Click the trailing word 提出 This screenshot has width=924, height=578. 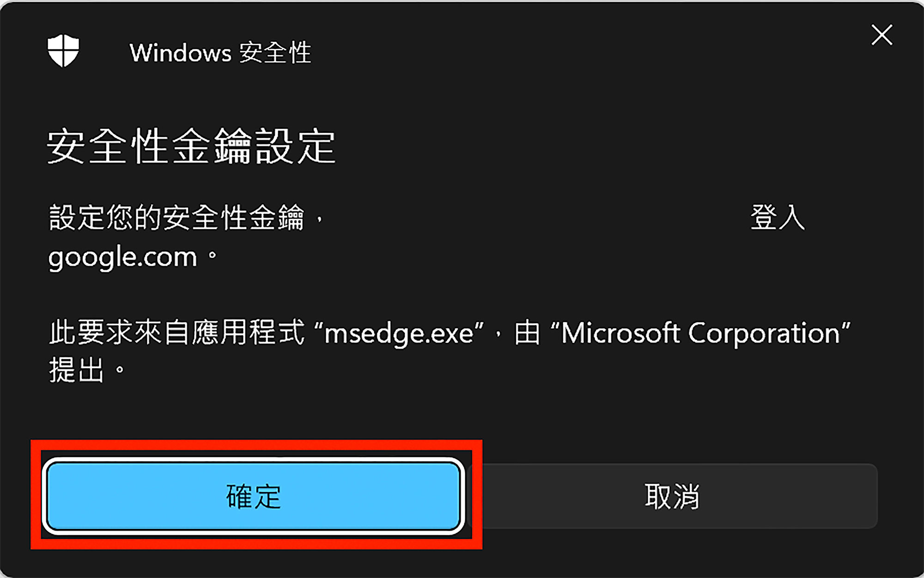(x=77, y=370)
